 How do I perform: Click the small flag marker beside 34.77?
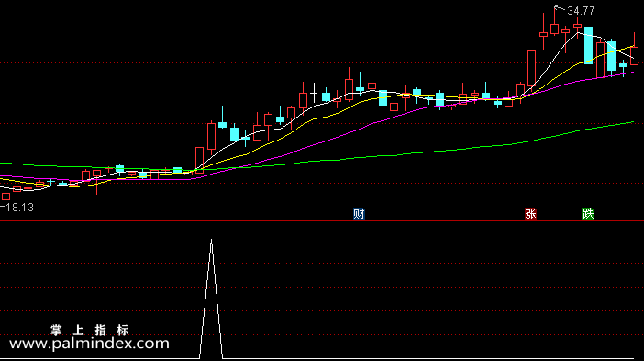(x=557, y=7)
